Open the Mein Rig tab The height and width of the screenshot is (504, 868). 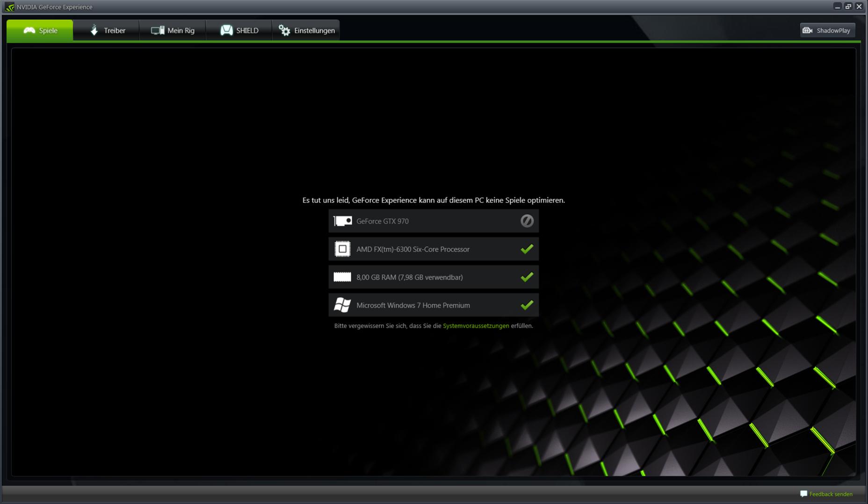[x=173, y=30]
